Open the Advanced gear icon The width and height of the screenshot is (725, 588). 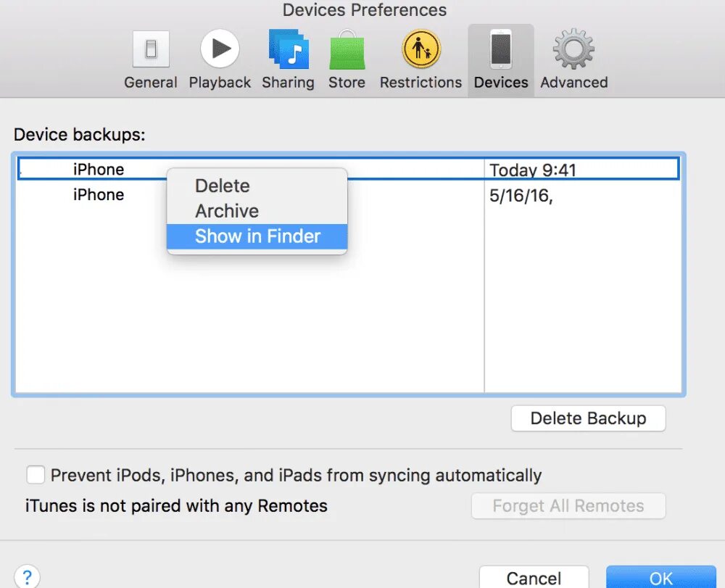[x=573, y=49]
